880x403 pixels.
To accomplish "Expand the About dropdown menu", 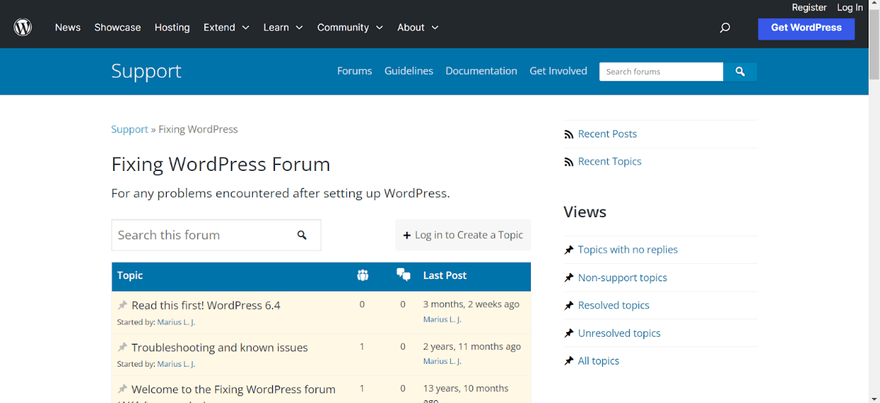I will 418,28.
